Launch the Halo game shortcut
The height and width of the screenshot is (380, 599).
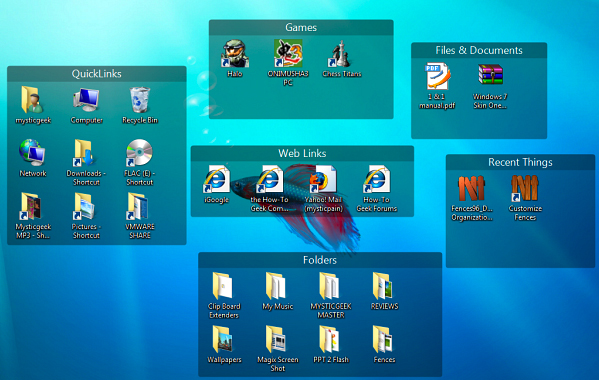[235, 53]
